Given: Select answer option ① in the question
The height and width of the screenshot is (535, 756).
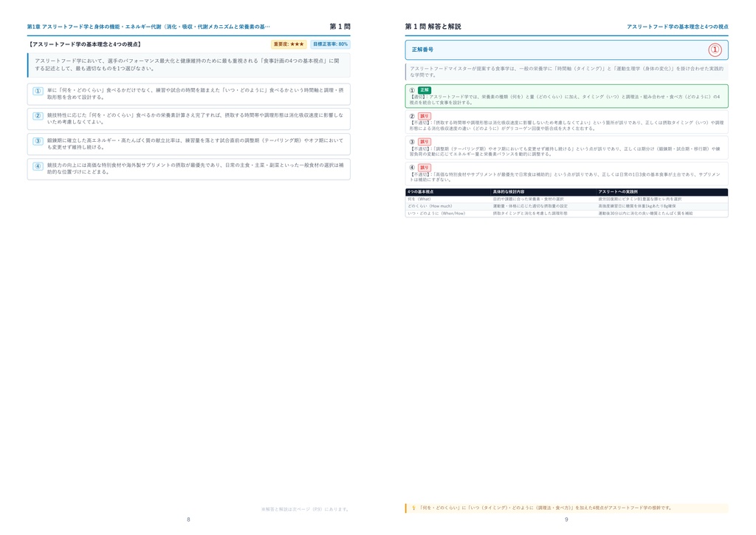Looking at the screenshot, I should pos(188,94).
